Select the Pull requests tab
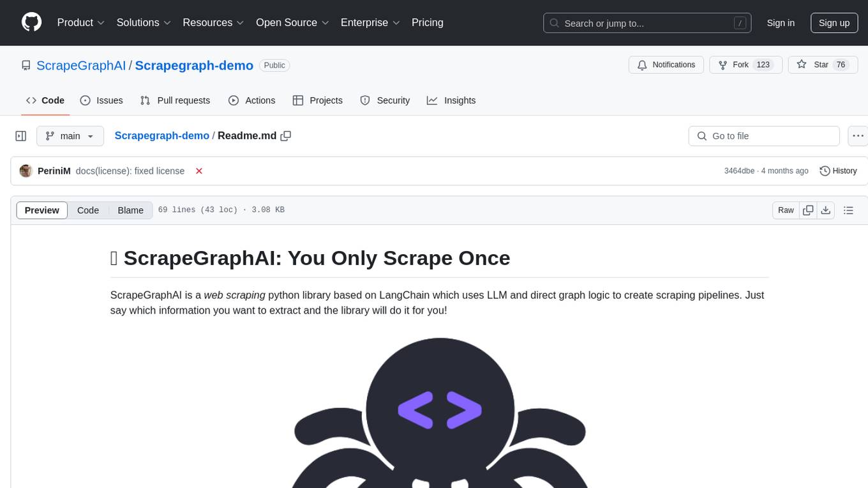This screenshot has height=488, width=868. (175, 100)
